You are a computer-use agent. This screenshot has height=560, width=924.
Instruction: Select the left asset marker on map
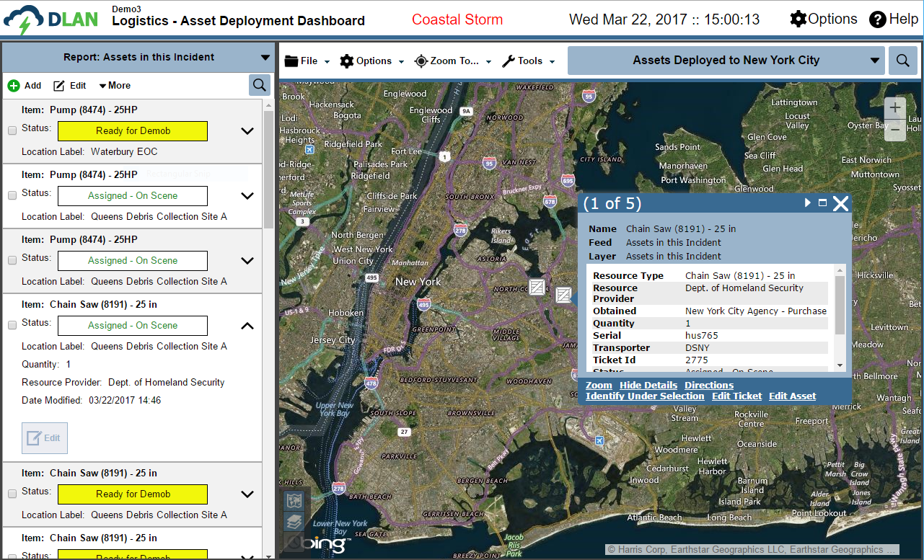(537, 288)
